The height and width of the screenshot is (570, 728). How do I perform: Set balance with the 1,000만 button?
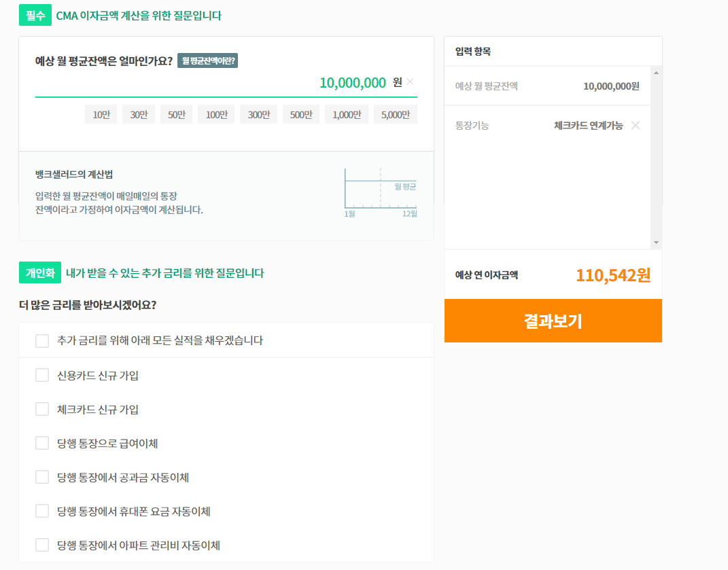(347, 115)
